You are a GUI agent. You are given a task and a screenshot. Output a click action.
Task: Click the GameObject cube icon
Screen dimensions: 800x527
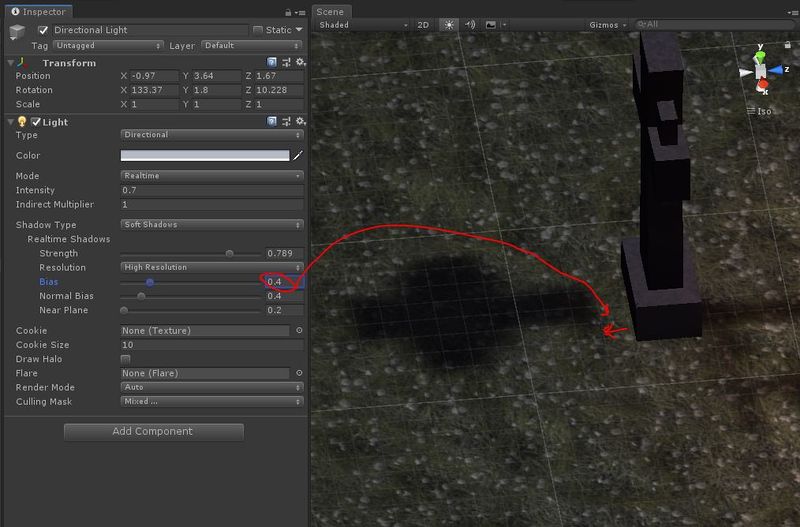click(17, 32)
